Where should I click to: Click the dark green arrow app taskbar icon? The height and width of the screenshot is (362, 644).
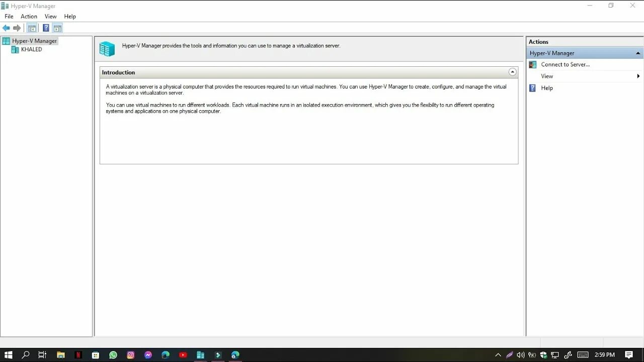click(x=218, y=355)
